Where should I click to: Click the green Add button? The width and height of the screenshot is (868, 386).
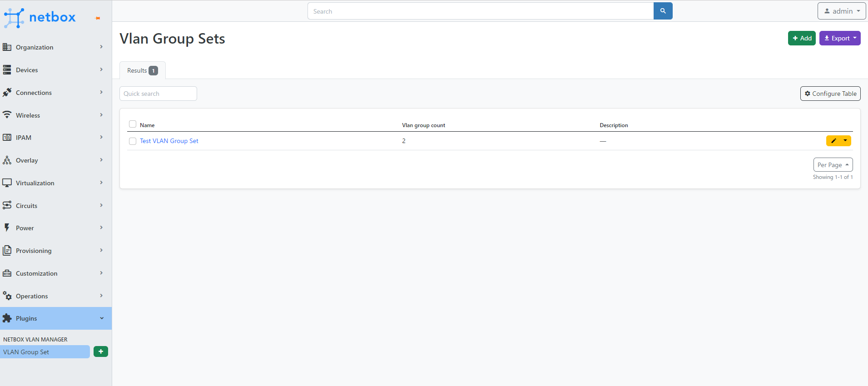(x=802, y=38)
